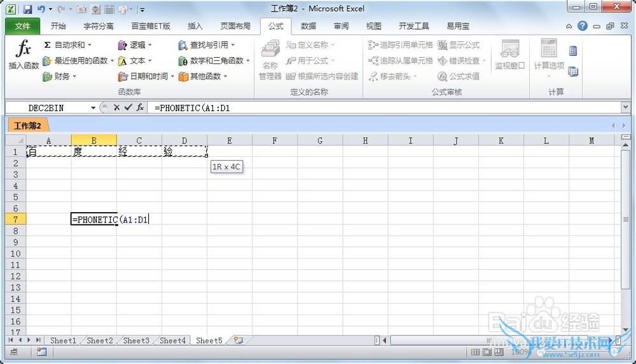Image resolution: width=636 pixels, height=364 pixels.
Task: Open Logical (逻辑) functions list
Action: coord(135,45)
